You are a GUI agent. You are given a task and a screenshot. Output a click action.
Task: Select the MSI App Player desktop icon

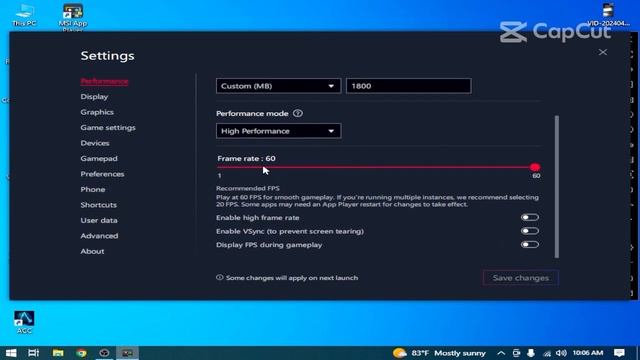[x=73, y=18]
